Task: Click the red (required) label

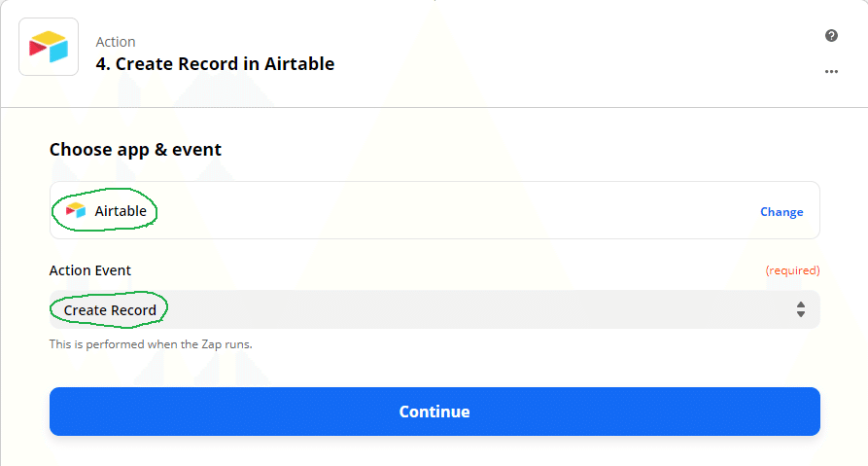Action: [x=792, y=270]
